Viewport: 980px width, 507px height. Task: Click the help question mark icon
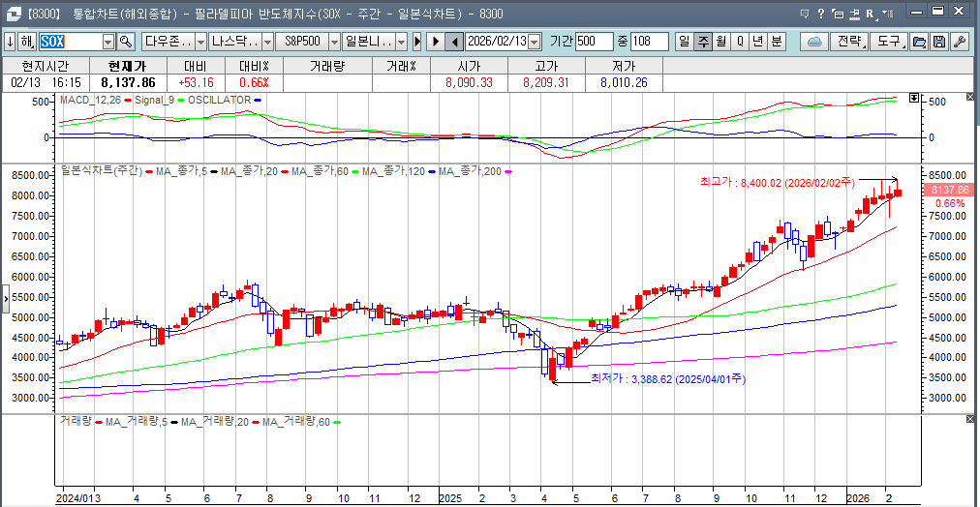pos(820,14)
